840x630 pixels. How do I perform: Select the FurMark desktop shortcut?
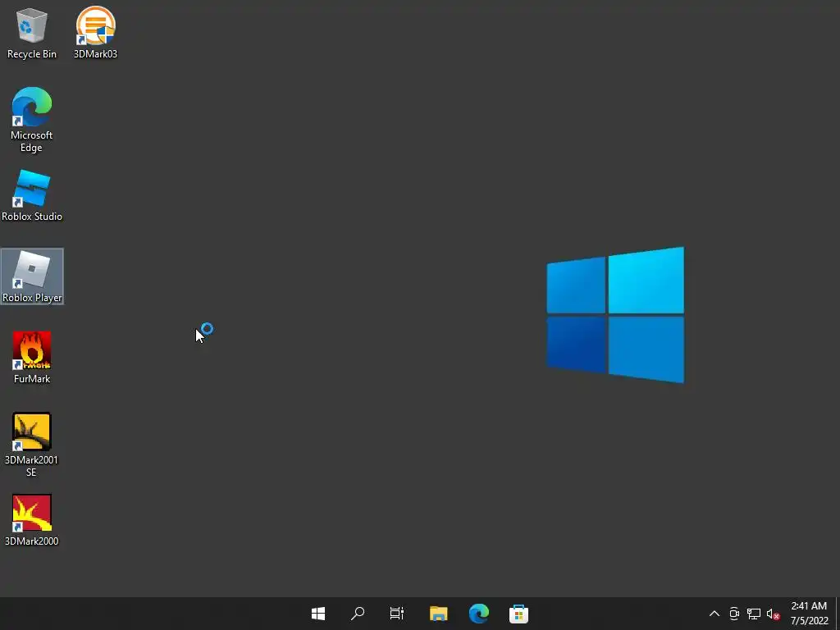click(x=32, y=358)
